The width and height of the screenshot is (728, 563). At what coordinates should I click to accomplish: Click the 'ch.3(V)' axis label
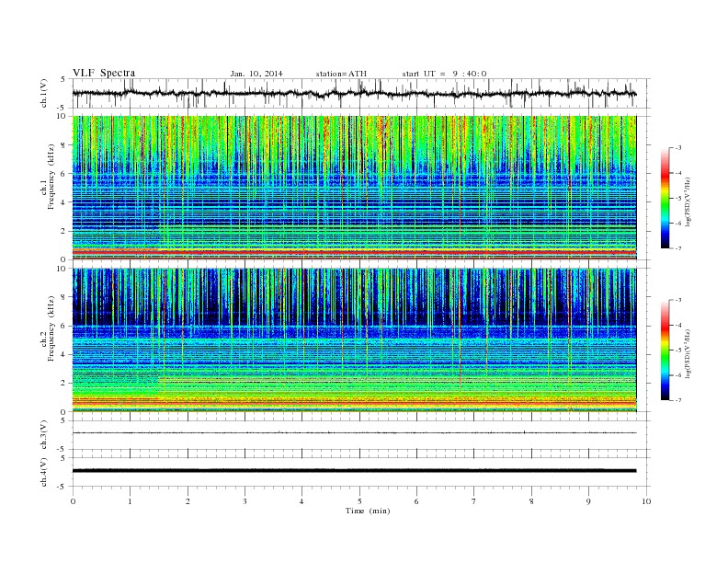(x=44, y=435)
